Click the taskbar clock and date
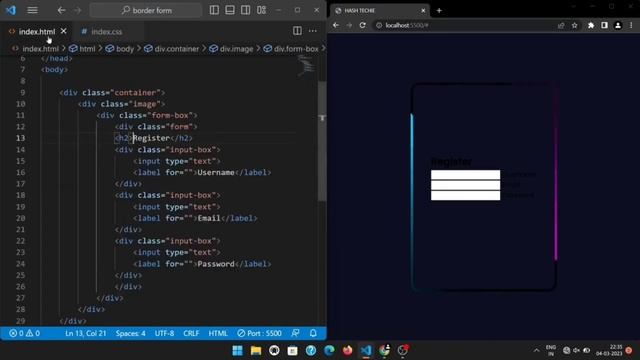640x360 pixels. 609,350
